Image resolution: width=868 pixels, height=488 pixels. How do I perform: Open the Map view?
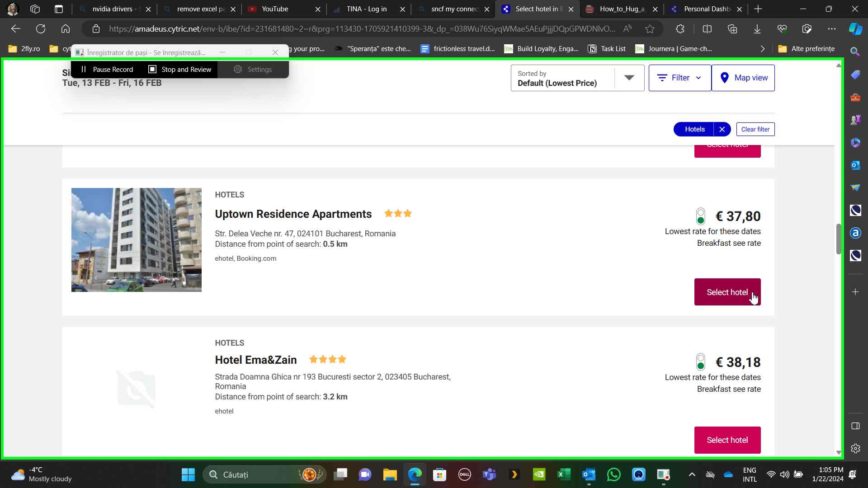point(743,78)
